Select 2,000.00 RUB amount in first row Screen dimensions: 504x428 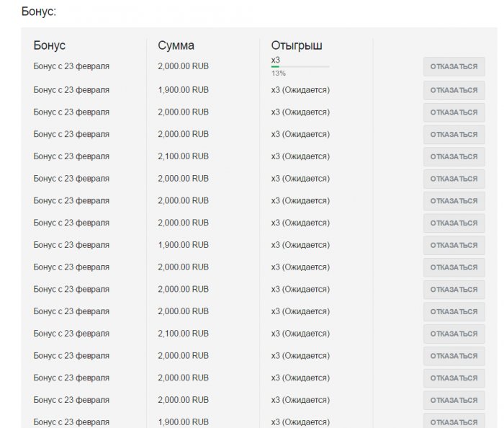click(x=183, y=66)
